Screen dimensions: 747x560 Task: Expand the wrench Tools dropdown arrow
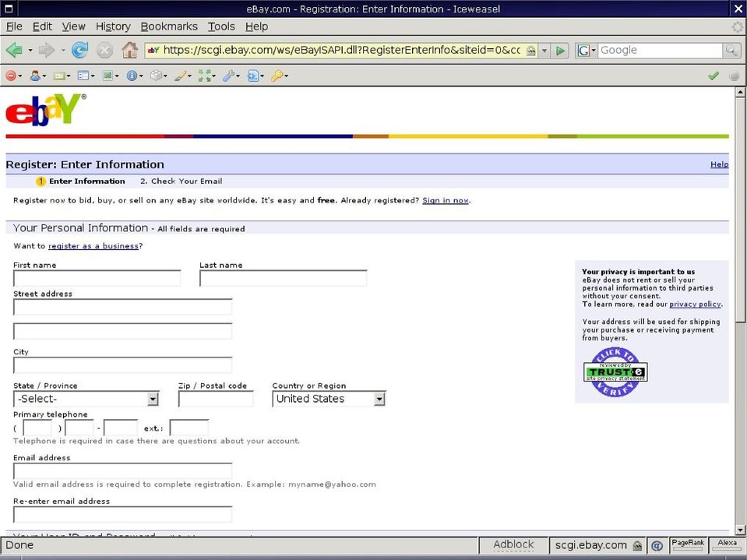[x=238, y=76]
